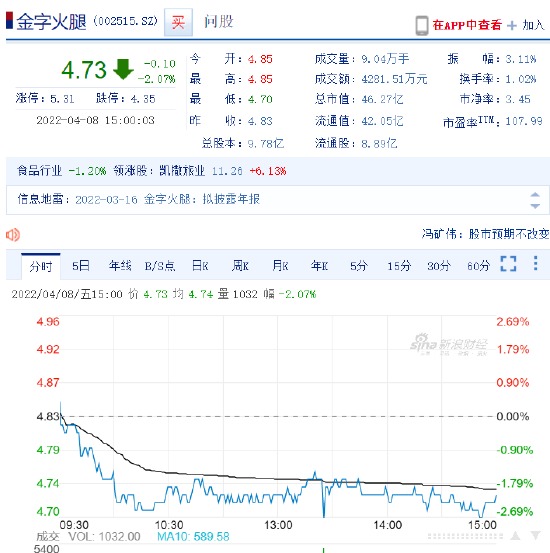Click the 总市值 value 46.27亿
This screenshot has width=550, height=553.
(x=382, y=99)
